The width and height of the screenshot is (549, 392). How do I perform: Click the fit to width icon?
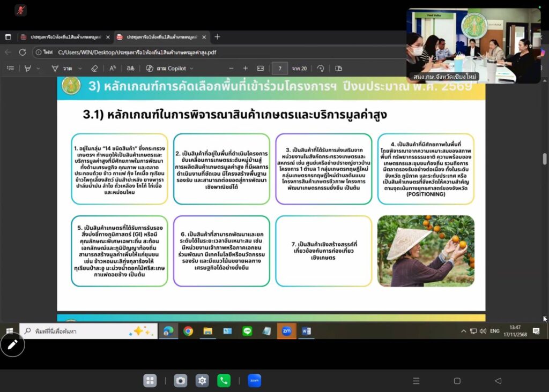pos(261,69)
